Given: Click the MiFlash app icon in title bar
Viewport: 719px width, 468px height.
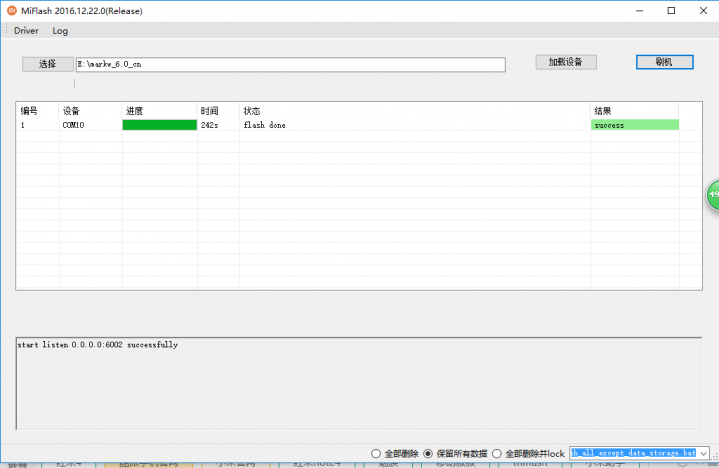Looking at the screenshot, I should tap(12, 11).
